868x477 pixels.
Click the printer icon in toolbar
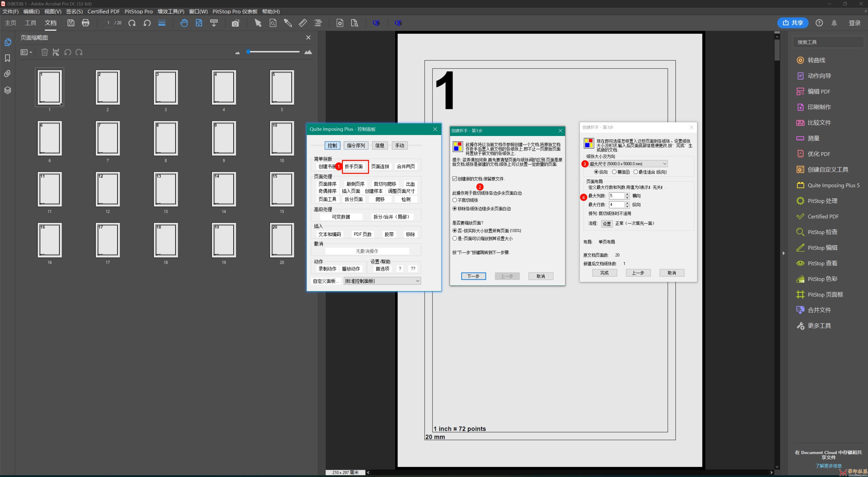tap(86, 23)
